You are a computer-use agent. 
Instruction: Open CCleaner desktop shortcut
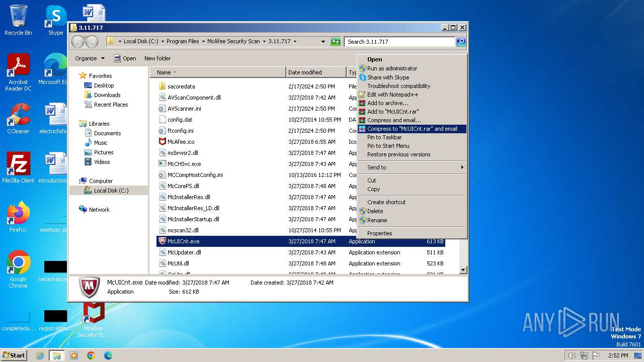click(x=18, y=119)
